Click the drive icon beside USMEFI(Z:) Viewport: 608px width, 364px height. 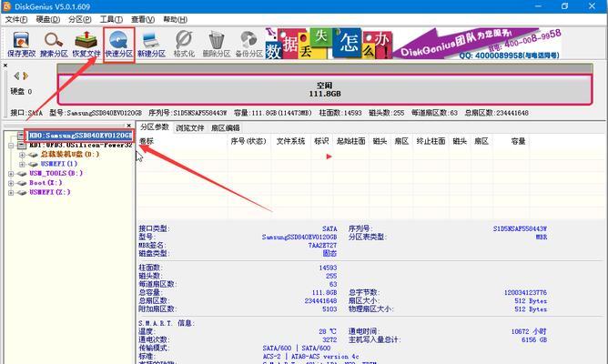[22, 192]
